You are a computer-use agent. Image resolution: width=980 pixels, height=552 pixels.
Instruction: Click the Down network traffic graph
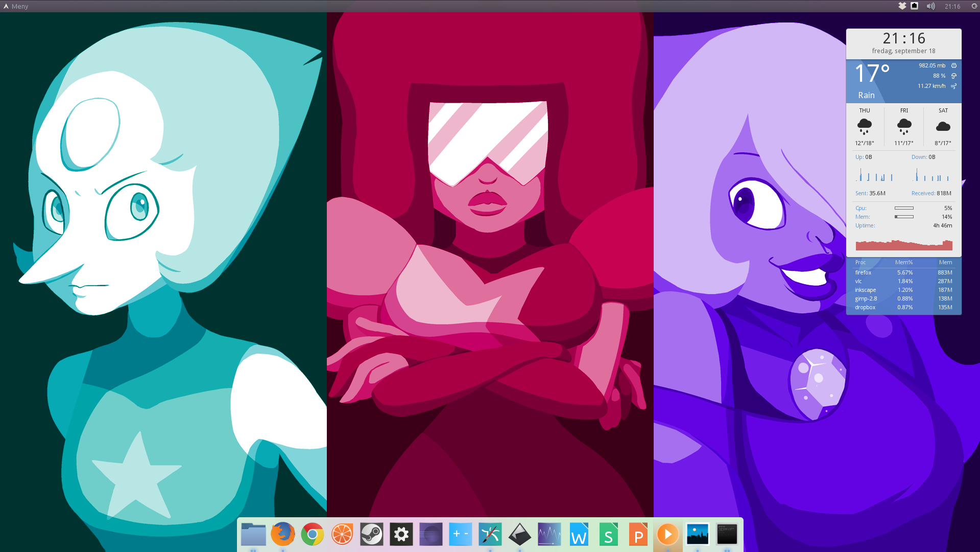pyautogui.click(x=930, y=175)
